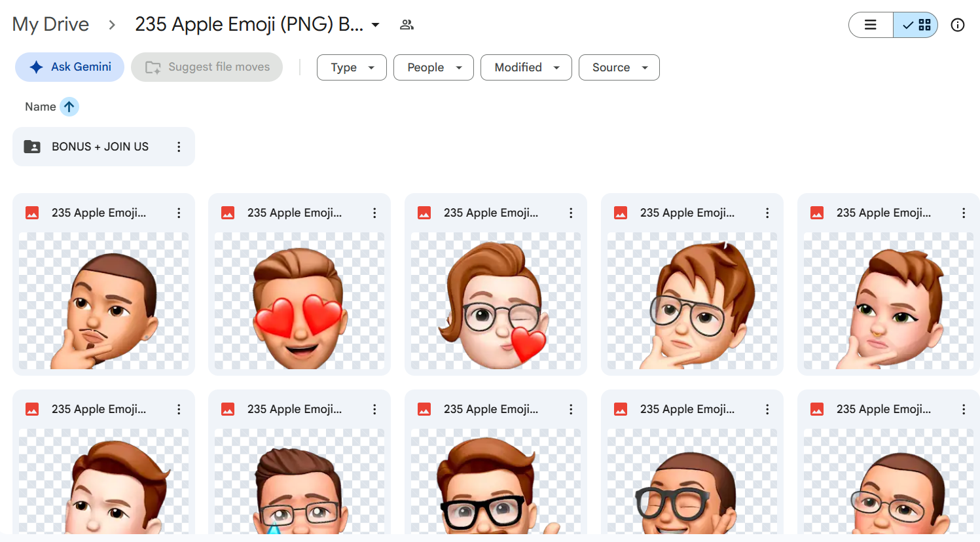This screenshot has height=542, width=980.
Task: Click the Ask Gemini button
Action: coord(69,67)
